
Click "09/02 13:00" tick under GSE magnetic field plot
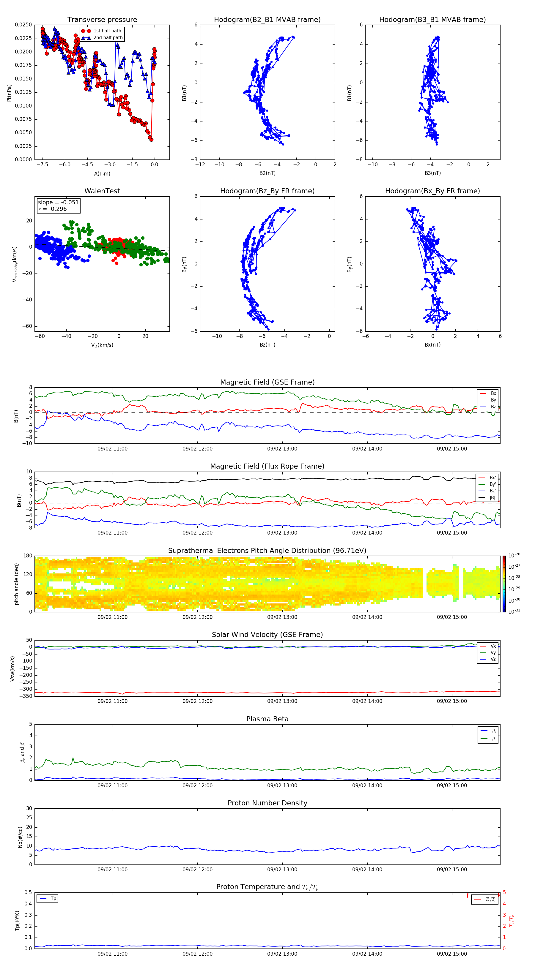click(x=282, y=448)
